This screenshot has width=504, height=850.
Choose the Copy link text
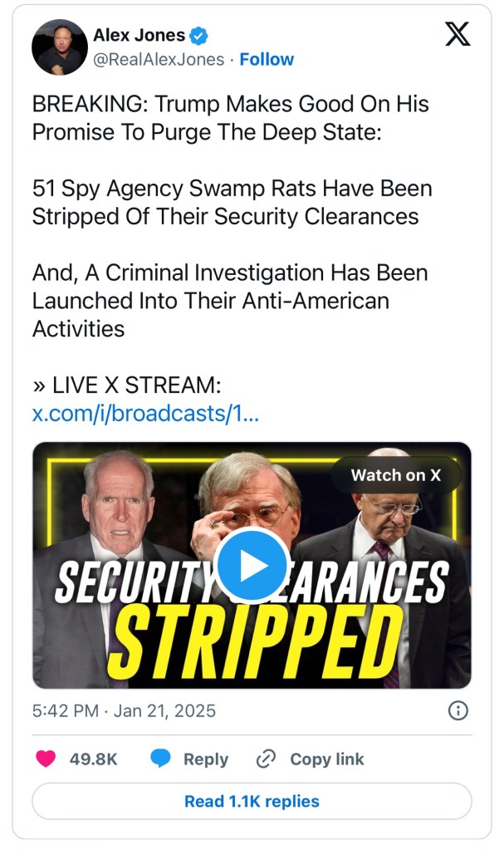(326, 759)
